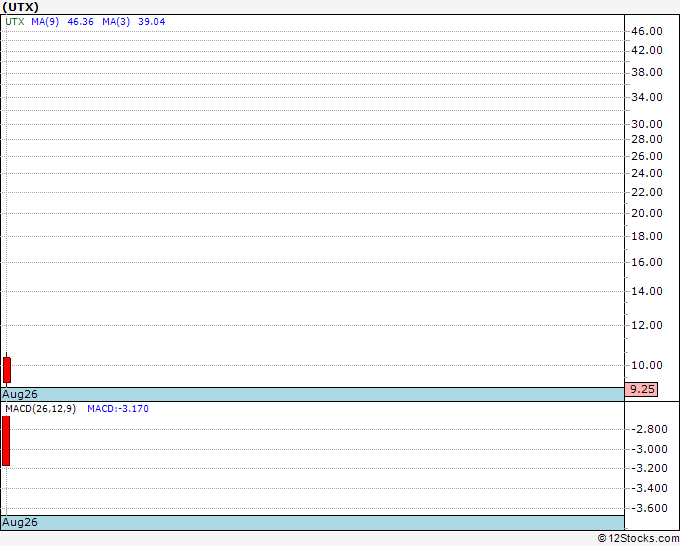Click the -2.800 MACD axis label

[x=649, y=429]
